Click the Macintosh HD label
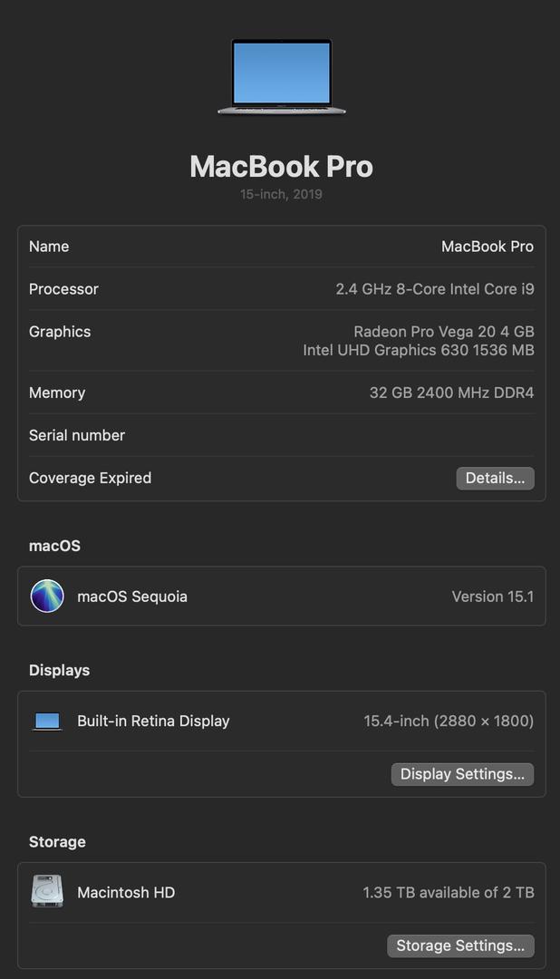Viewport: 560px width, 979px height. [x=126, y=892]
